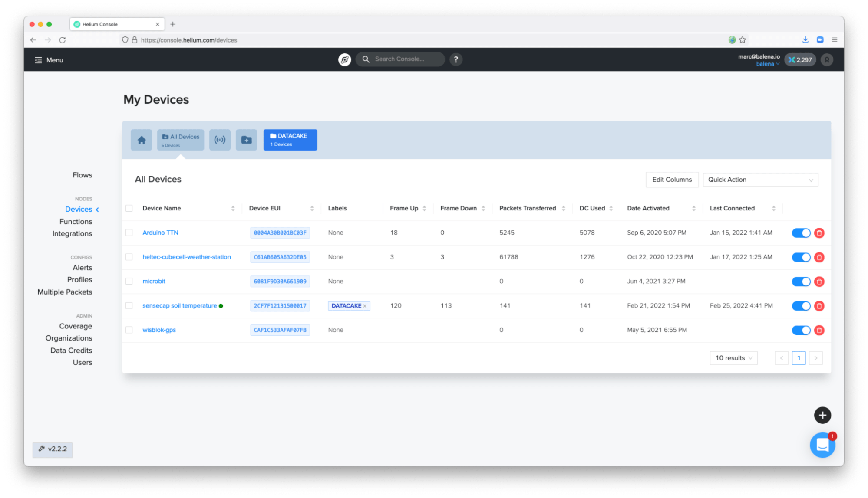Click the Edit Columns button
Image resolution: width=868 pixels, height=498 pixels.
coord(672,180)
